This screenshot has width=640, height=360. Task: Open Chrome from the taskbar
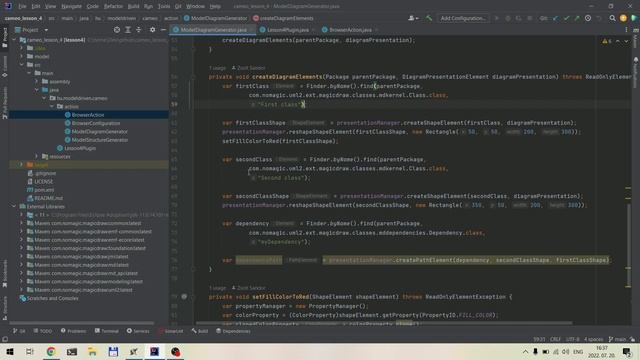pyautogui.click(x=51, y=351)
